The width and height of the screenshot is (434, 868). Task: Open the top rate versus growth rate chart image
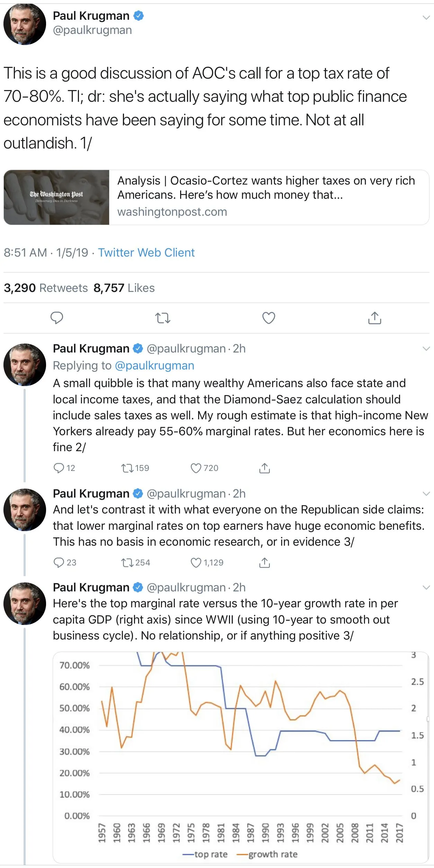(x=240, y=757)
